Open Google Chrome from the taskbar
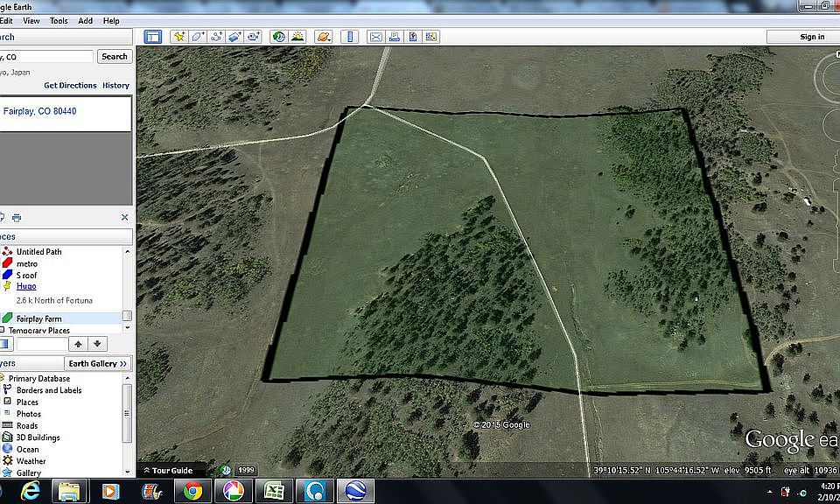Image resolution: width=840 pixels, height=504 pixels. pos(192,491)
